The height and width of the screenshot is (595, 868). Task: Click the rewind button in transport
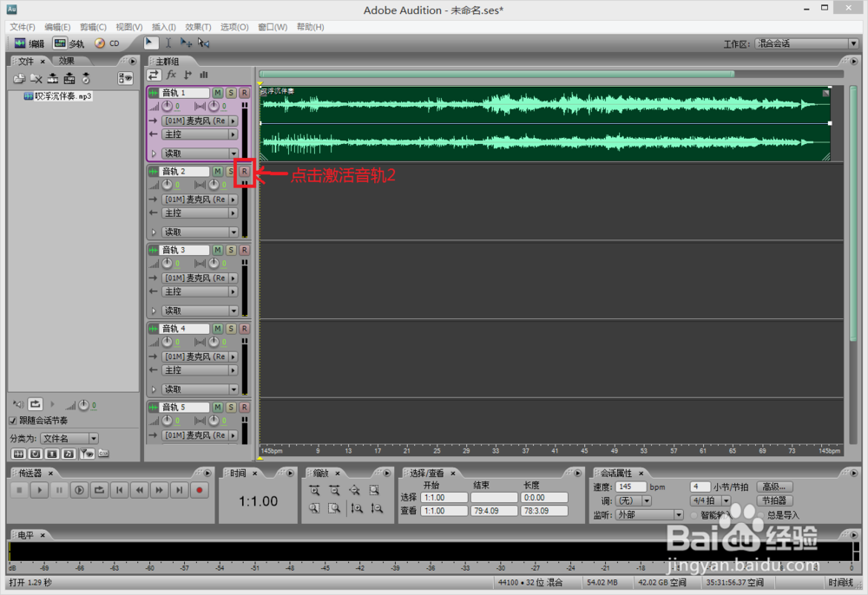[140, 490]
